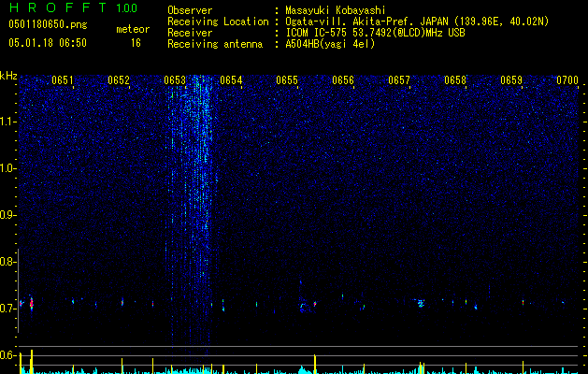Click the 'Receiving Location' label
This screenshot has height=374, width=588.
(218, 22)
